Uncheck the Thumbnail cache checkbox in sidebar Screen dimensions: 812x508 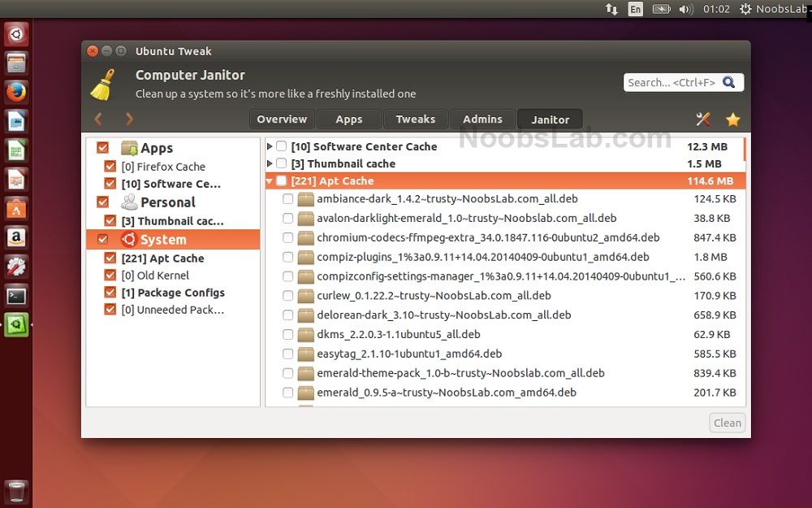[110, 221]
